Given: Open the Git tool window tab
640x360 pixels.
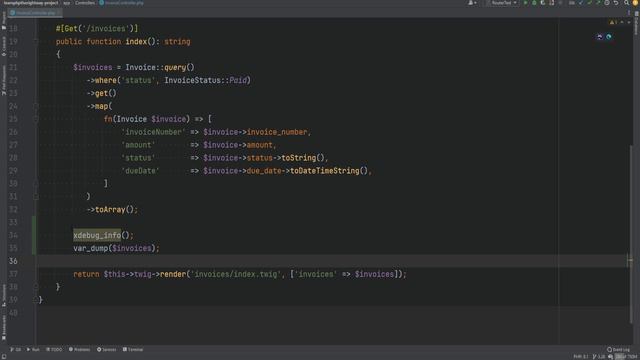Looking at the screenshot, I should (16, 349).
